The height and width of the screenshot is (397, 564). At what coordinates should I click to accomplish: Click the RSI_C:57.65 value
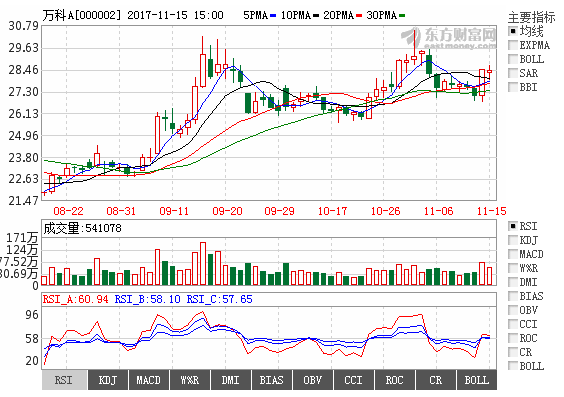pos(219,299)
